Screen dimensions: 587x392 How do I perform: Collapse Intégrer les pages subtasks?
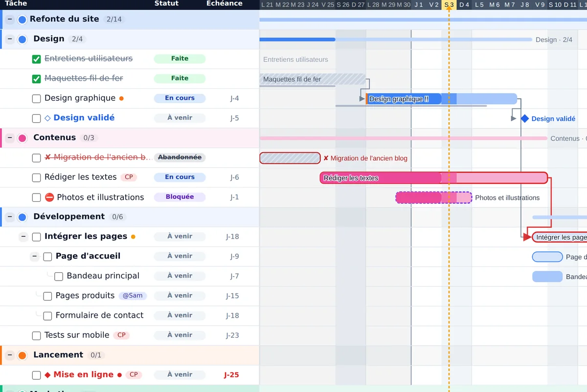pyautogui.click(x=23, y=237)
